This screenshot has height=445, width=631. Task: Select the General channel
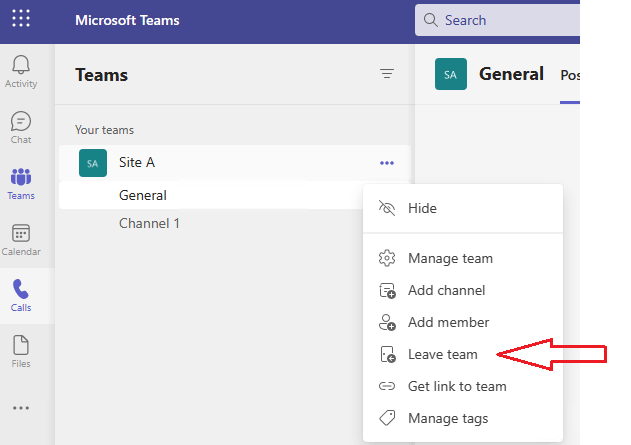coord(143,195)
